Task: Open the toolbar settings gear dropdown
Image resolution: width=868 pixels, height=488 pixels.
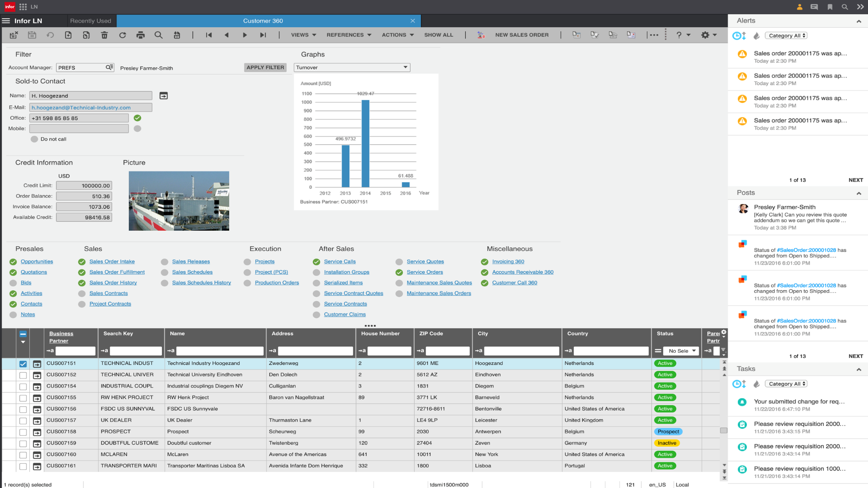Action: (x=709, y=35)
